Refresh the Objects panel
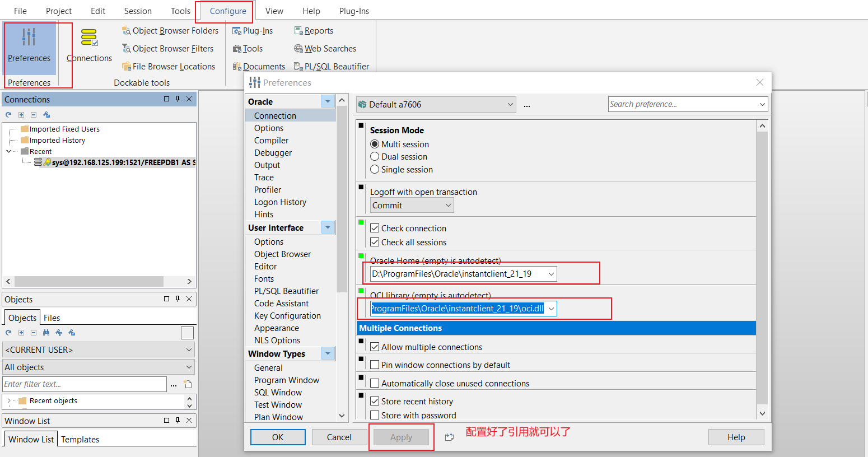Viewport: 868px width, 457px height. coord(8,333)
